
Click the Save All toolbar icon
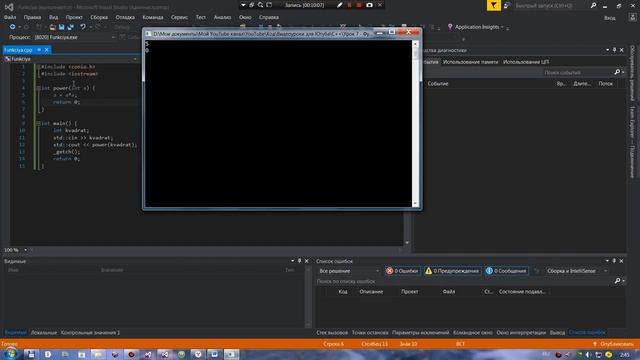pyautogui.click(x=70, y=27)
